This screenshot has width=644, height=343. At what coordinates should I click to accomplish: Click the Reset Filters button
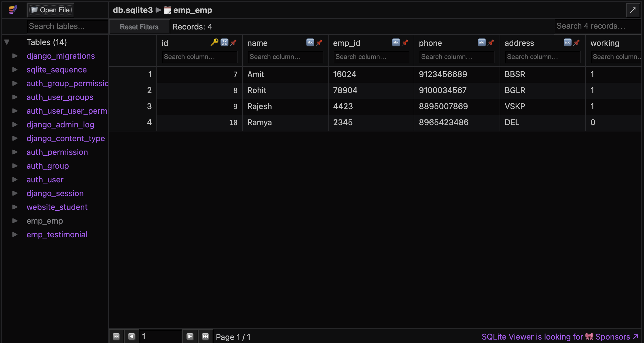tap(139, 26)
